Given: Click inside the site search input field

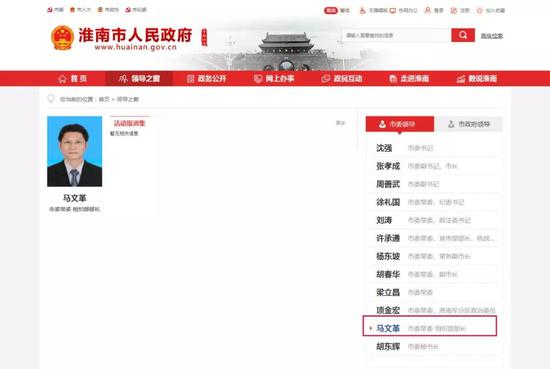Looking at the screenshot, I should (x=397, y=35).
